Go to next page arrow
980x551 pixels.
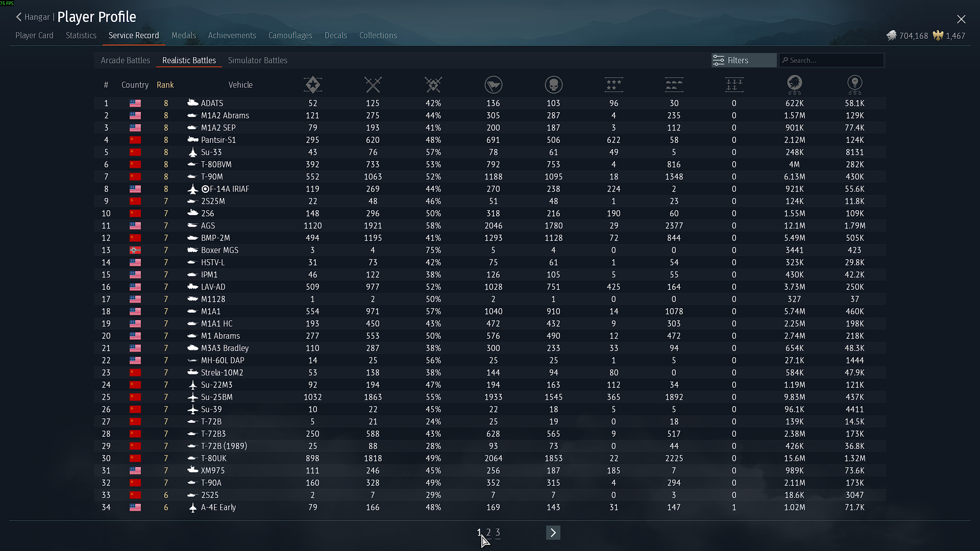click(553, 533)
